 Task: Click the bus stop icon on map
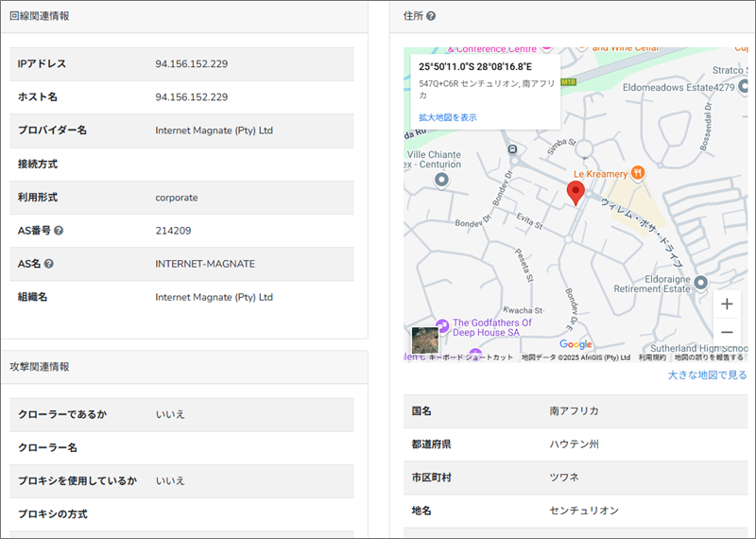(x=513, y=149)
